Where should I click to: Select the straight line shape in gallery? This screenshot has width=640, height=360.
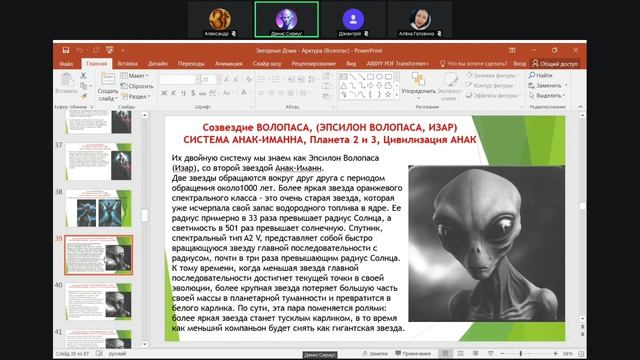coord(352,76)
